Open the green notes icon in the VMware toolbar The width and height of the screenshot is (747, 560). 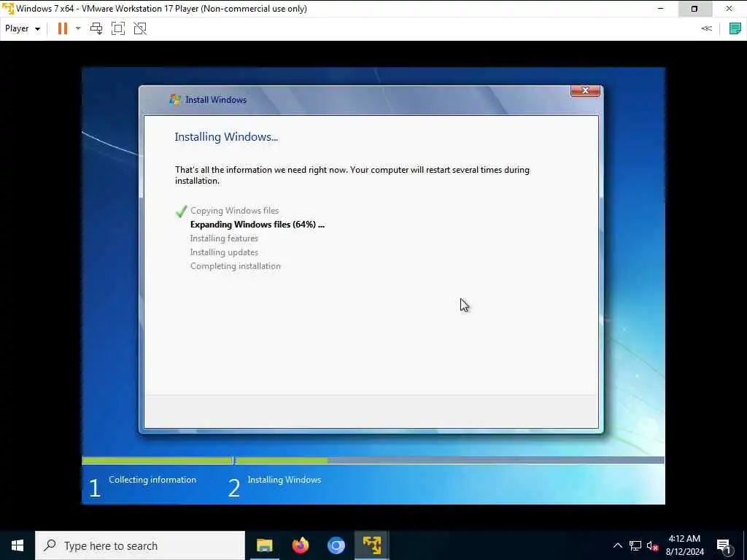[735, 28]
